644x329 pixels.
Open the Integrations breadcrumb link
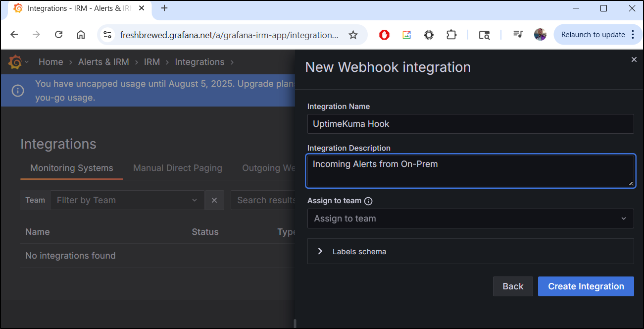coord(199,62)
